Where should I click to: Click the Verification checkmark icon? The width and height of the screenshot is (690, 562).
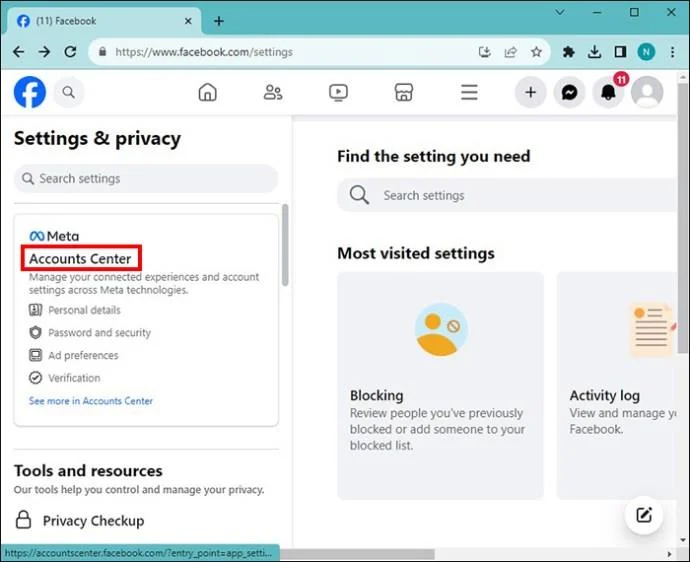[x=36, y=378]
